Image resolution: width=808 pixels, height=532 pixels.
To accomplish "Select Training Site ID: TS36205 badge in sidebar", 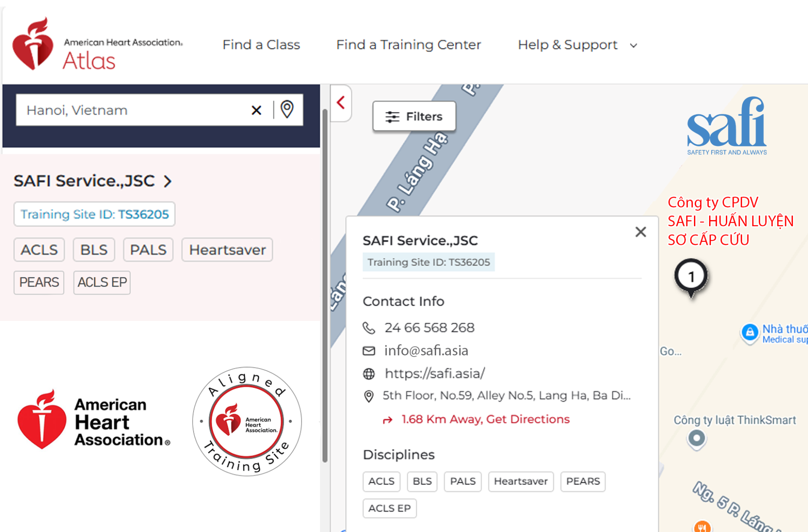I will [x=94, y=214].
